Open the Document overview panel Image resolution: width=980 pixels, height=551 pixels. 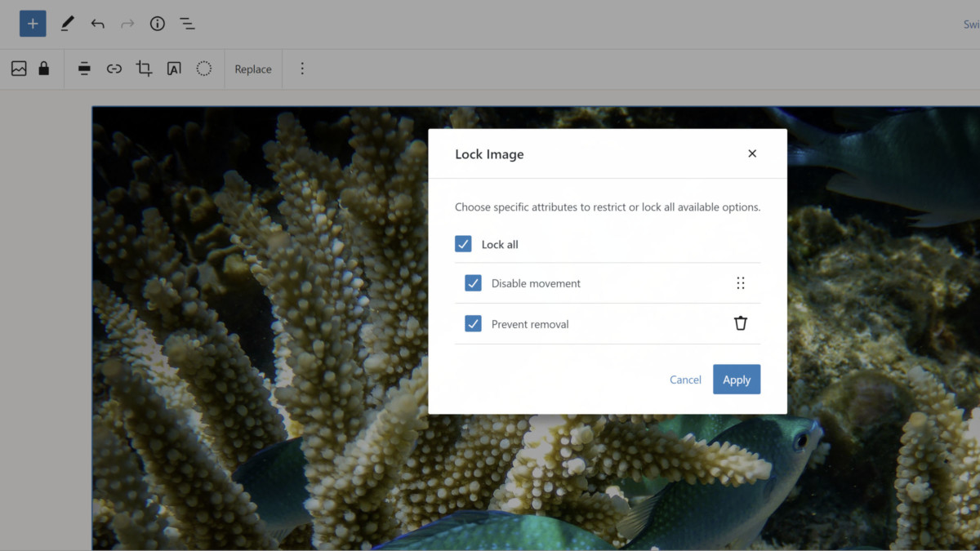pos(187,24)
